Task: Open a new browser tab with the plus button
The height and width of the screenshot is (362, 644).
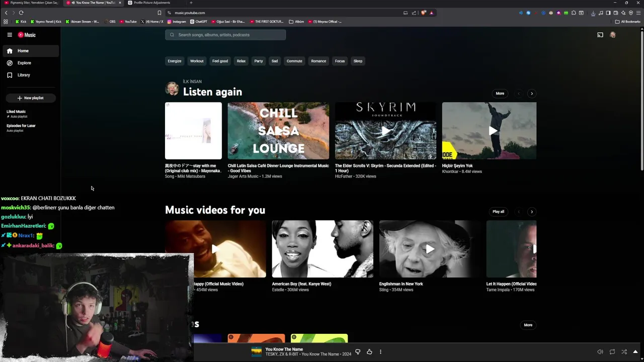Action: pos(191,3)
